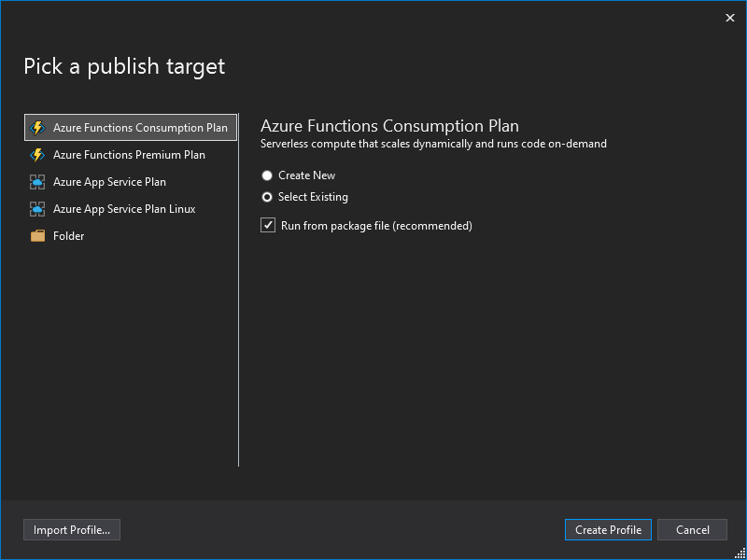The width and height of the screenshot is (747, 560).
Task: Open the Import Profile dialog
Action: (72, 530)
